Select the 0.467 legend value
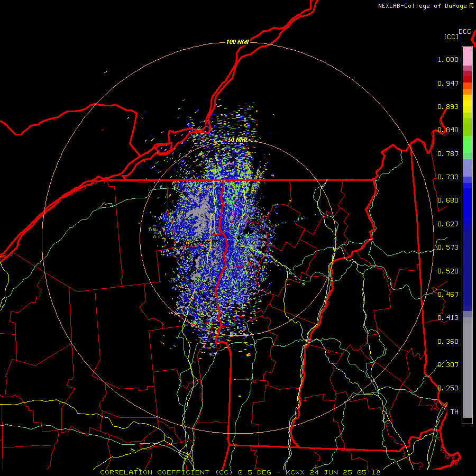Screen dimensions: 476x476 (x=448, y=295)
